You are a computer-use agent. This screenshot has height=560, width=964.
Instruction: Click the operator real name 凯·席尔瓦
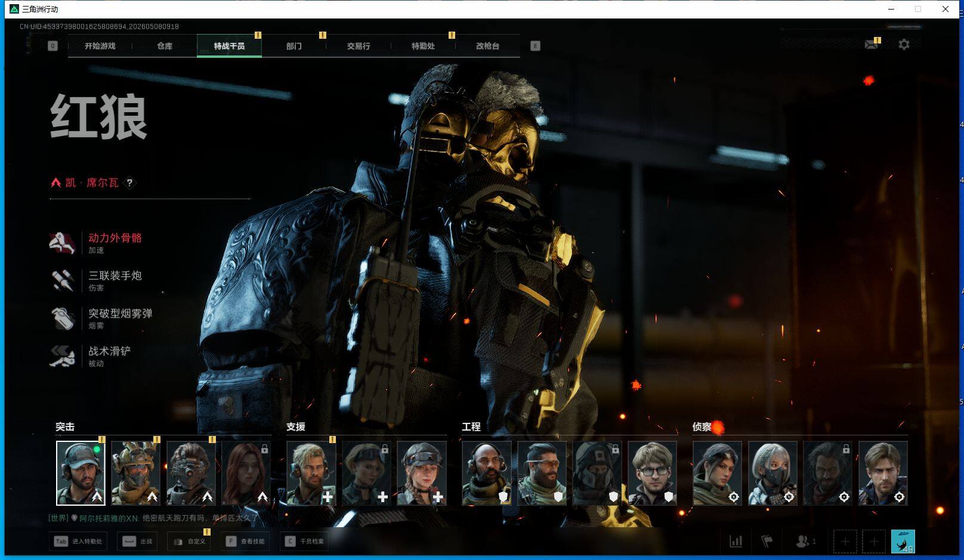[x=92, y=182]
